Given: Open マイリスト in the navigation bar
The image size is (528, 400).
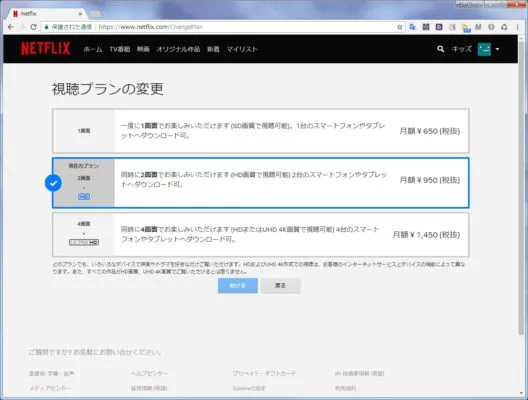Looking at the screenshot, I should tap(242, 49).
